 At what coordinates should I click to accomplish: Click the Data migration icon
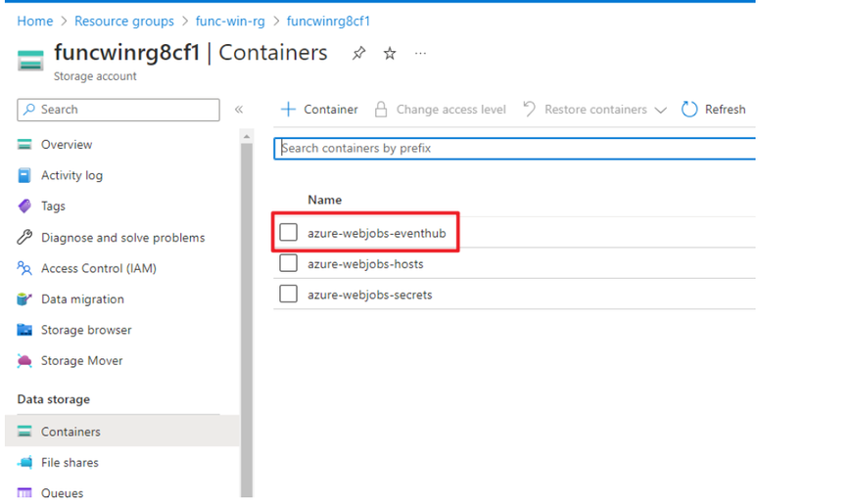pos(24,298)
